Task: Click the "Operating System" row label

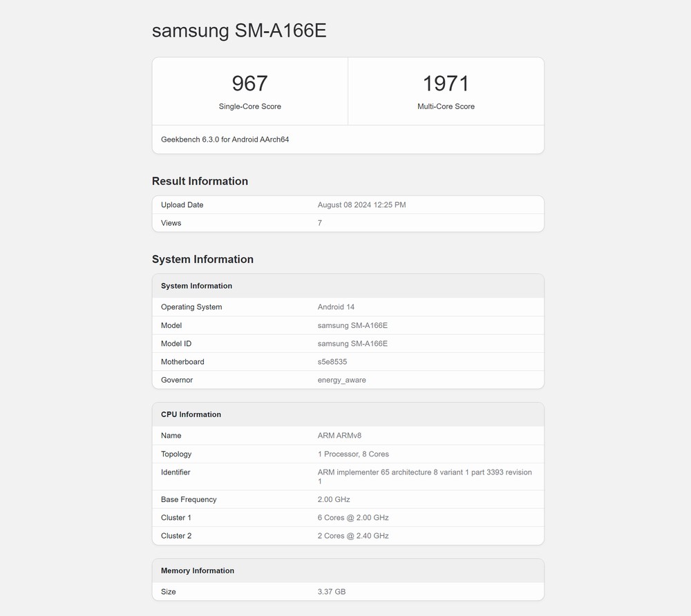Action: tap(191, 307)
